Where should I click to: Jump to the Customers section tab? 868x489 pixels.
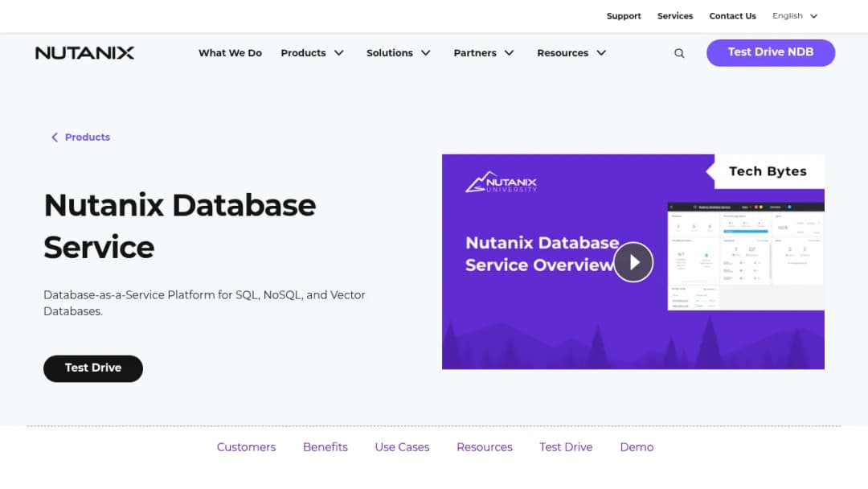pyautogui.click(x=247, y=447)
